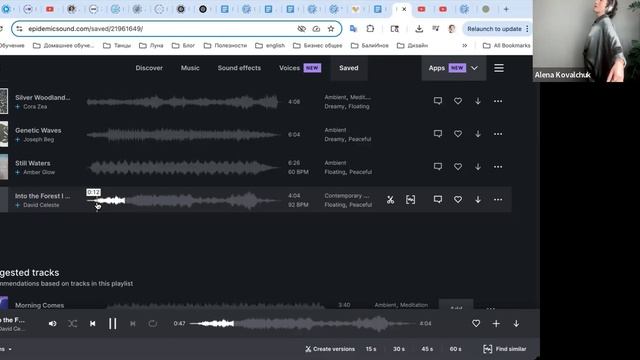Click Relaunch to update button
The width and height of the screenshot is (640, 360).
click(496, 29)
